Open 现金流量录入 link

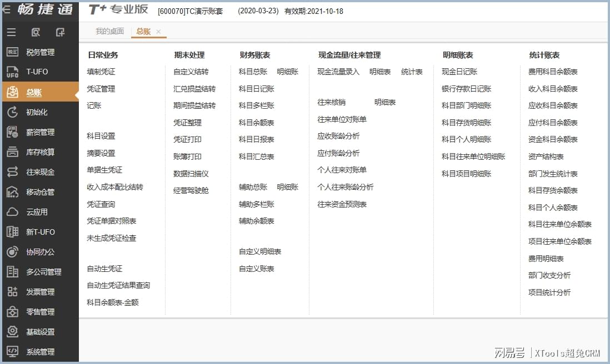point(338,72)
